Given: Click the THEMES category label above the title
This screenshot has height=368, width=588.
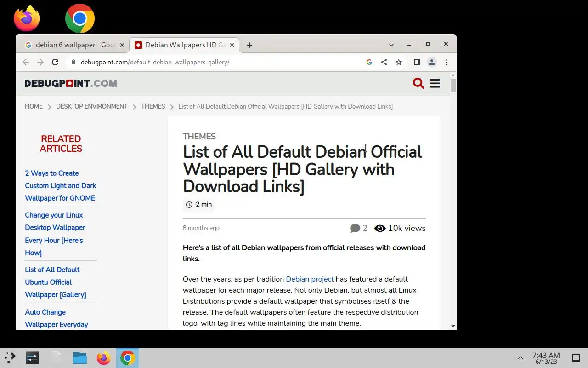Looking at the screenshot, I should pyautogui.click(x=199, y=137).
